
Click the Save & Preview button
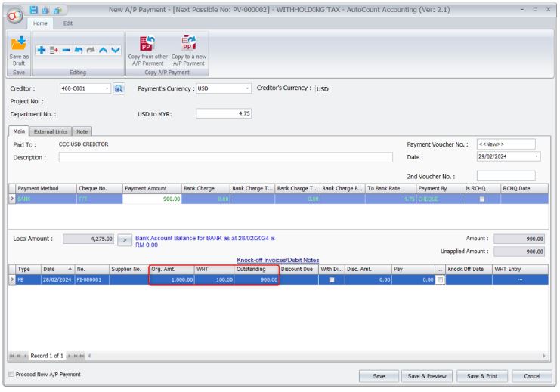click(427, 376)
